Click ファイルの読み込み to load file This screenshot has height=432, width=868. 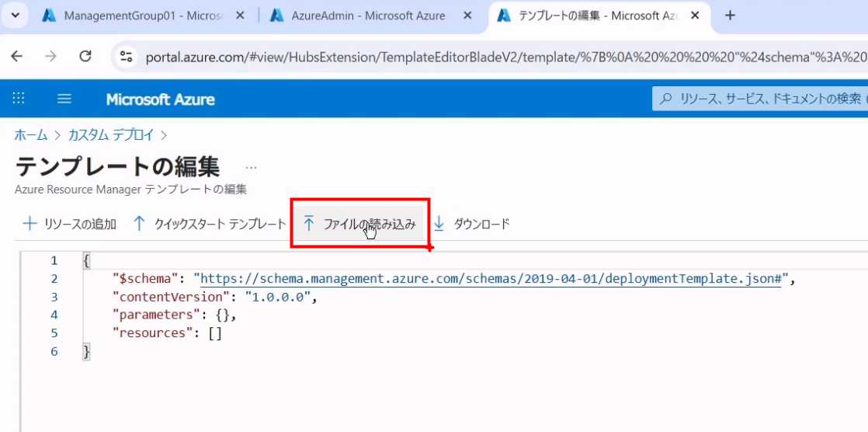click(359, 224)
